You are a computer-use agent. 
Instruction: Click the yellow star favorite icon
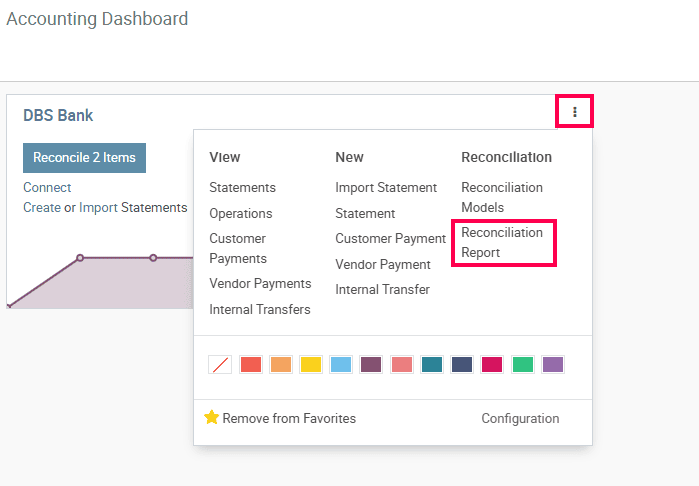point(211,417)
